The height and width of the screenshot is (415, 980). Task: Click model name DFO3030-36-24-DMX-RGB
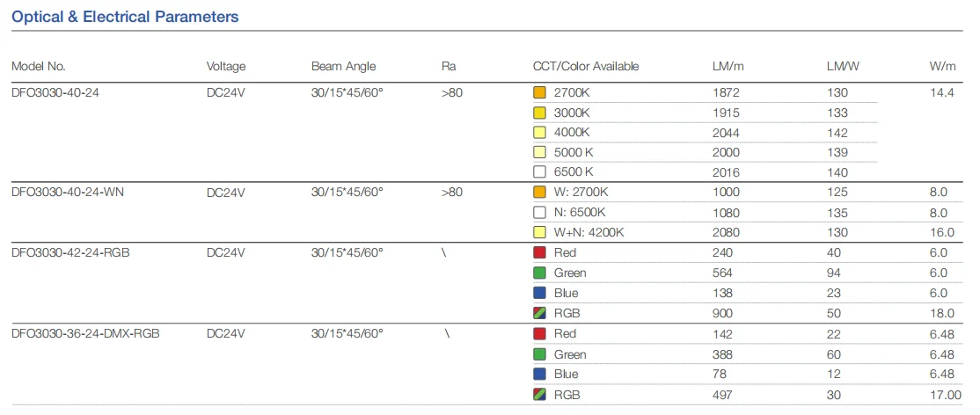85,334
